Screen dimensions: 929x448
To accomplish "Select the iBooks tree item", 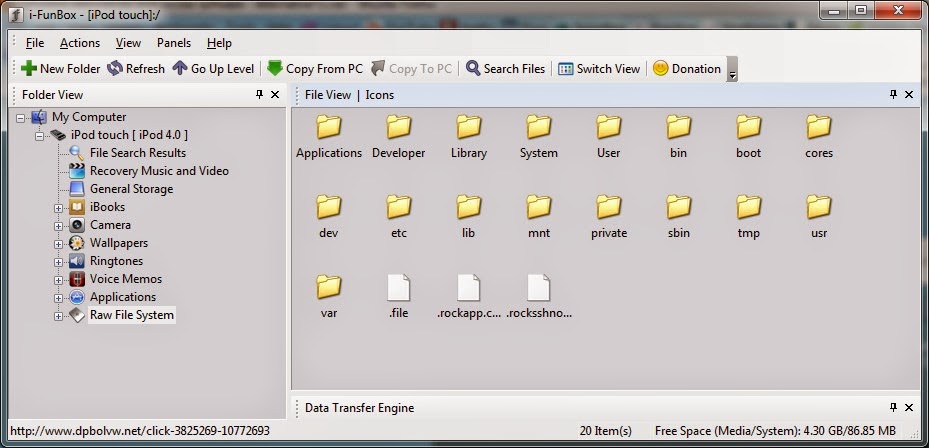I will [x=107, y=207].
